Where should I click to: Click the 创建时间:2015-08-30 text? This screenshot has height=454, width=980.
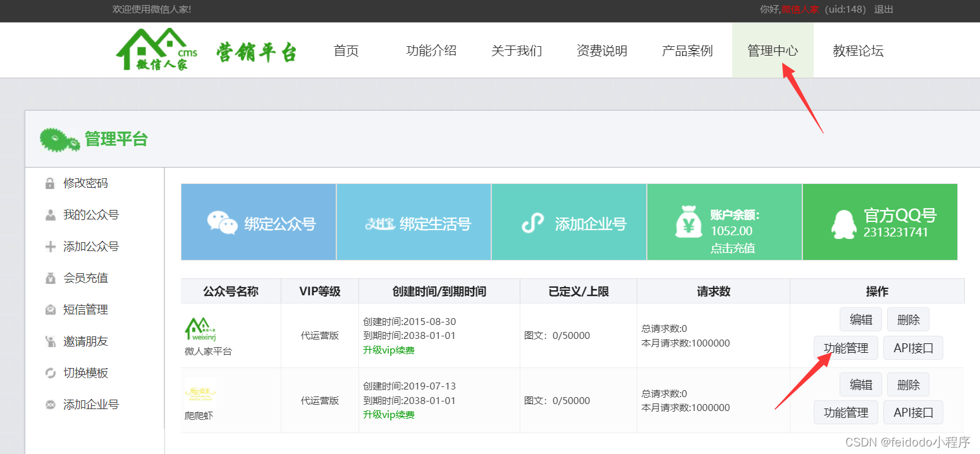409,322
